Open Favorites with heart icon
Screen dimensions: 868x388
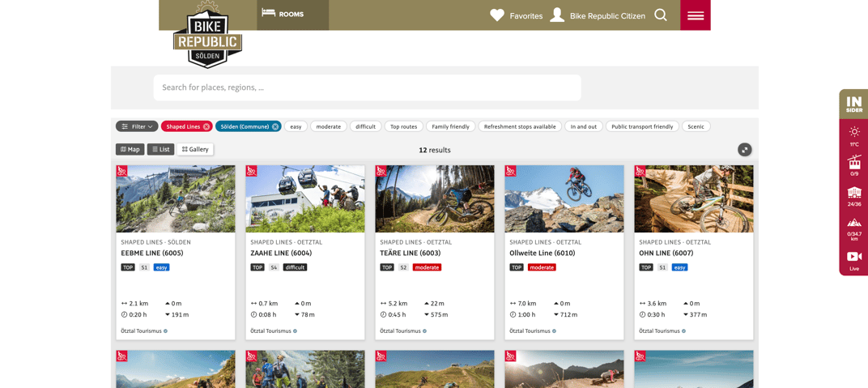(x=516, y=15)
